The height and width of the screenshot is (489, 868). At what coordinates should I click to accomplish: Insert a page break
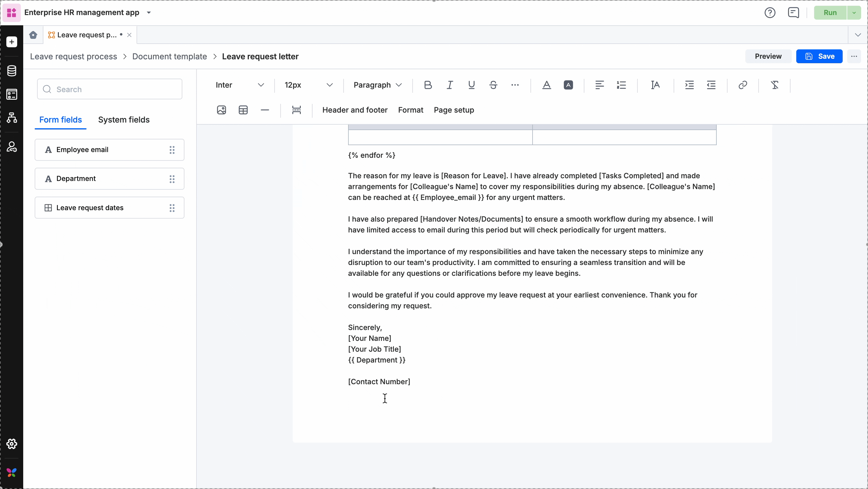pos(297,110)
